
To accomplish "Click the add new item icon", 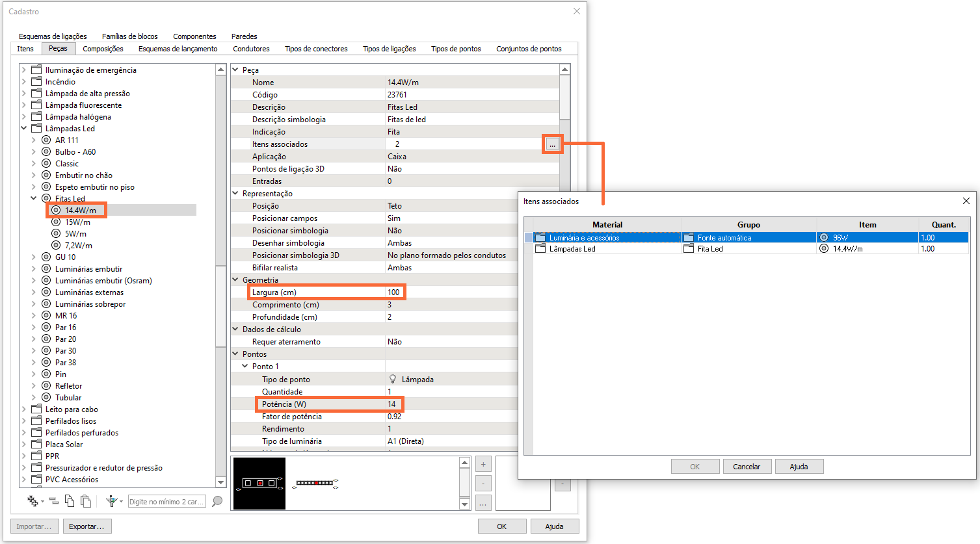I will 32,501.
